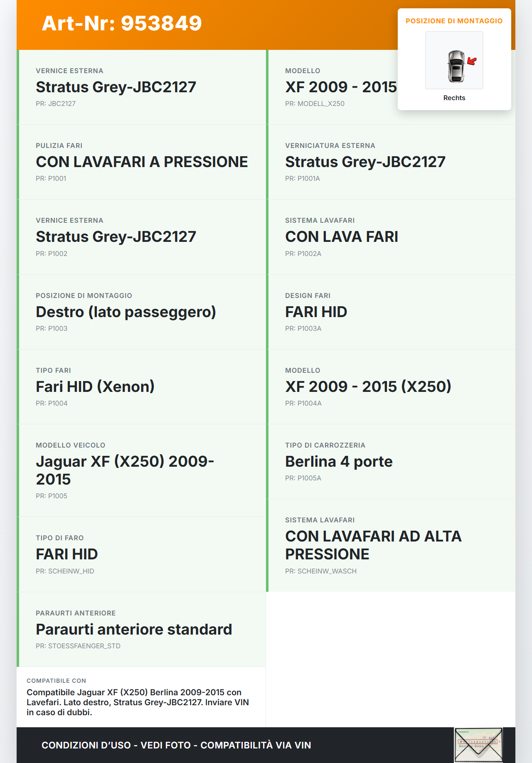This screenshot has height=763, width=532.
Task: Click the "COMPATIBILE CON" description paragraph
Action: (x=138, y=702)
